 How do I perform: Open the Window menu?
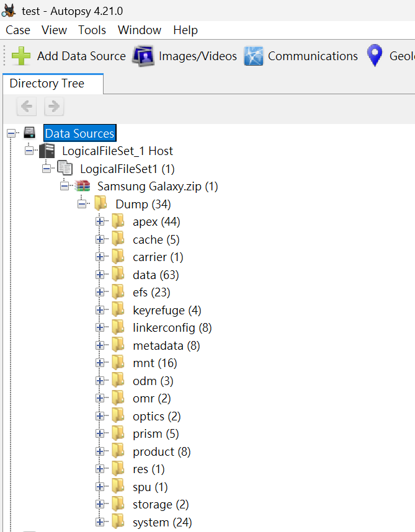click(x=140, y=30)
